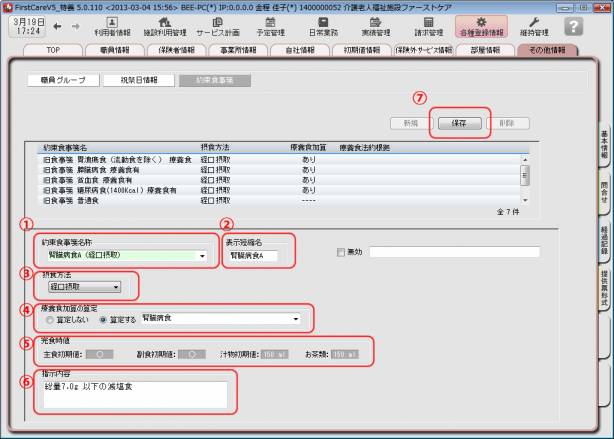This screenshot has width=614, height=439.
Task: Enable the 無効 checkbox
Action: click(342, 252)
